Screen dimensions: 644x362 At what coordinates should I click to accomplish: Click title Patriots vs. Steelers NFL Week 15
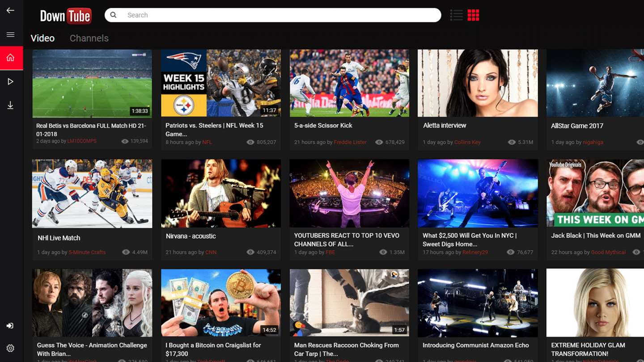pos(214,130)
